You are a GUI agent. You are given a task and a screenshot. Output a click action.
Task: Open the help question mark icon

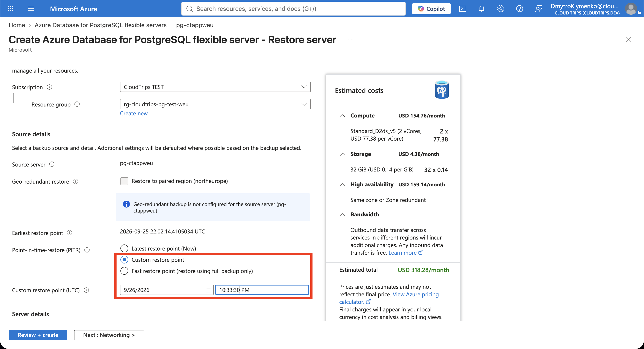(x=519, y=9)
